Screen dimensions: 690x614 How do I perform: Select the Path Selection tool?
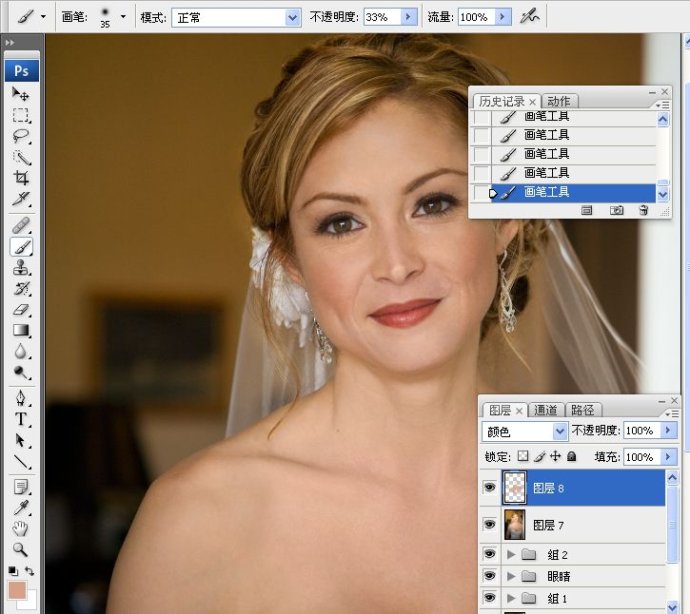point(20,440)
